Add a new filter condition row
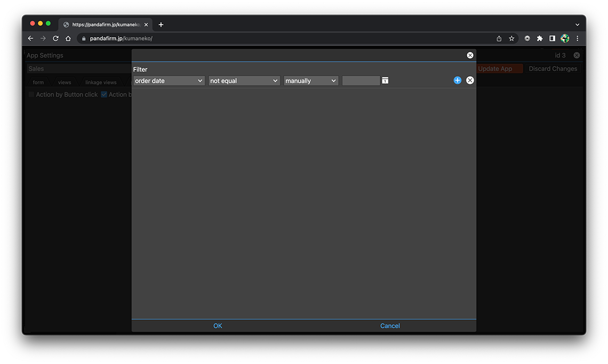This screenshot has height=364, width=608. (x=457, y=80)
